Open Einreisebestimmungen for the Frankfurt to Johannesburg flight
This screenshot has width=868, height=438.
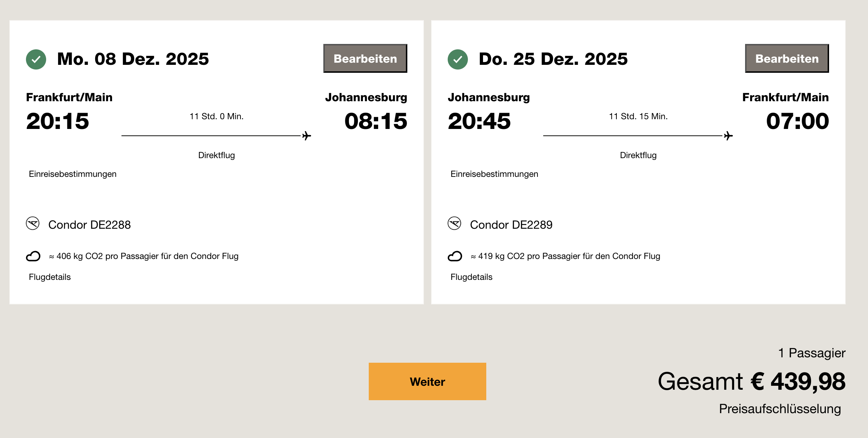click(72, 174)
